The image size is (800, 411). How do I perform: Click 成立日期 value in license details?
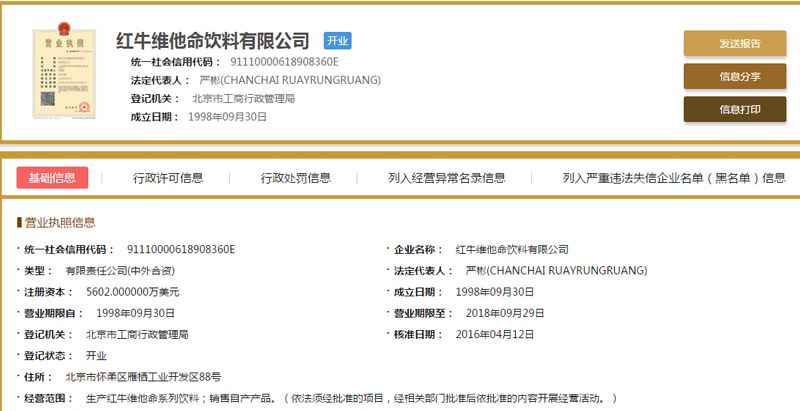point(494,292)
